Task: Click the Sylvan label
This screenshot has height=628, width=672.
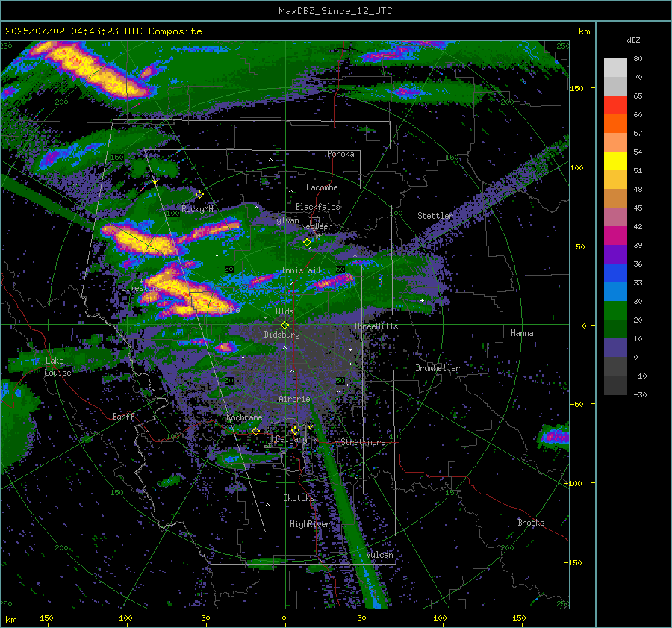Action: tap(285, 220)
